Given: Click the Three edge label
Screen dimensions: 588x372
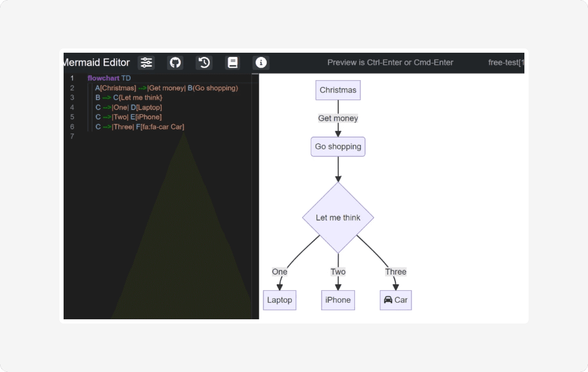Looking at the screenshot, I should [x=396, y=272].
